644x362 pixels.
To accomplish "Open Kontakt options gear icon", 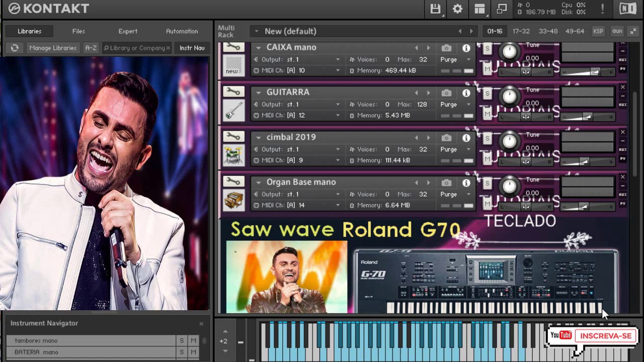I will click(x=457, y=9).
